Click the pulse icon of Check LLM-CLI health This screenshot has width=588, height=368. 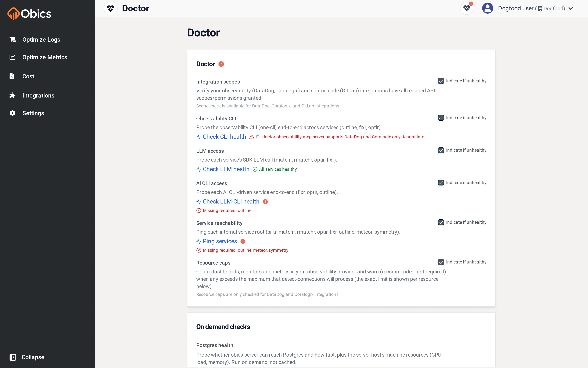click(x=199, y=201)
